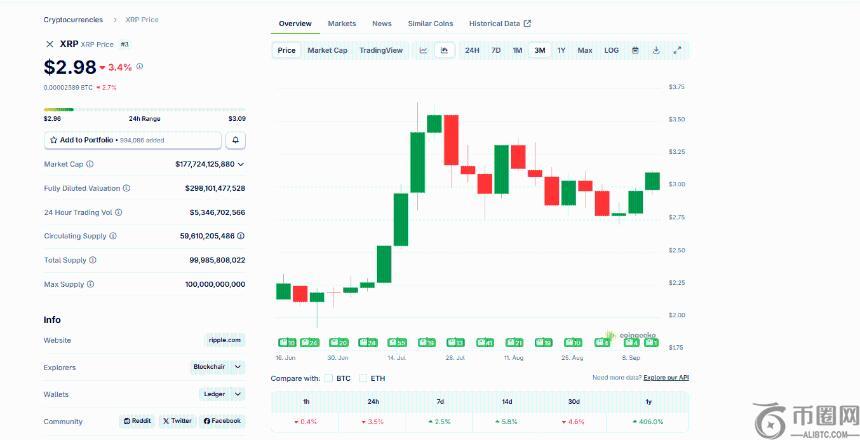Image resolution: width=860 pixels, height=440 pixels.
Task: Open the Ledger wallets dropdown
Action: click(x=222, y=394)
